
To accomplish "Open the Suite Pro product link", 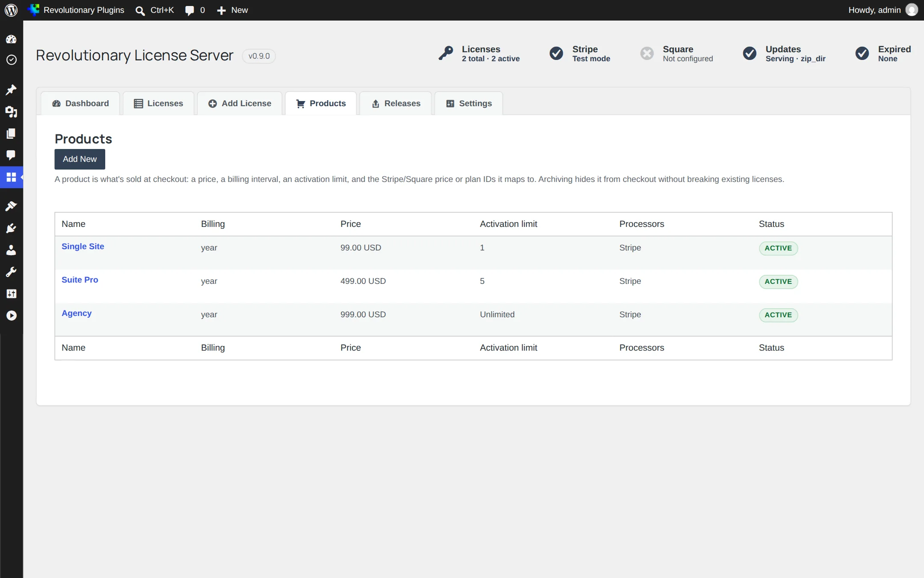I will point(80,280).
